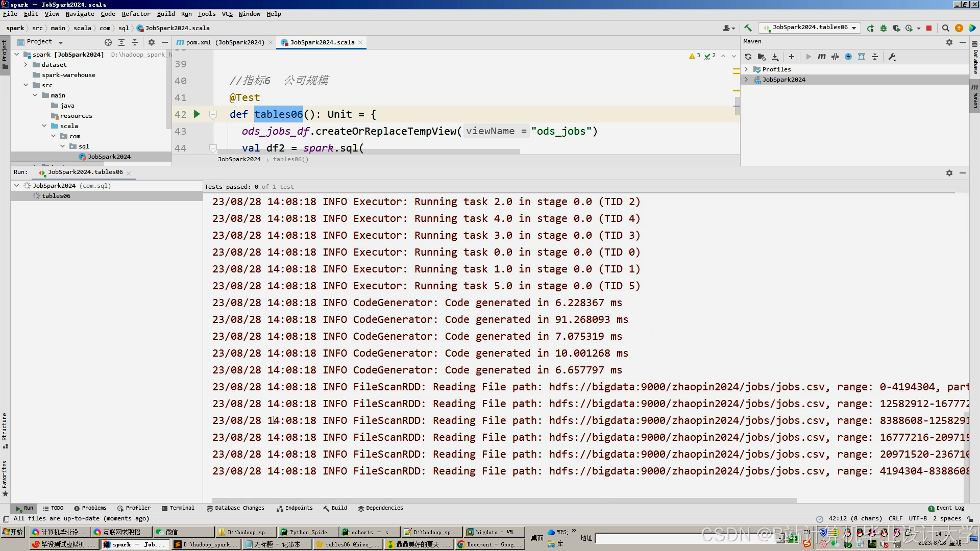Open the Terminal tool window button

(178, 508)
